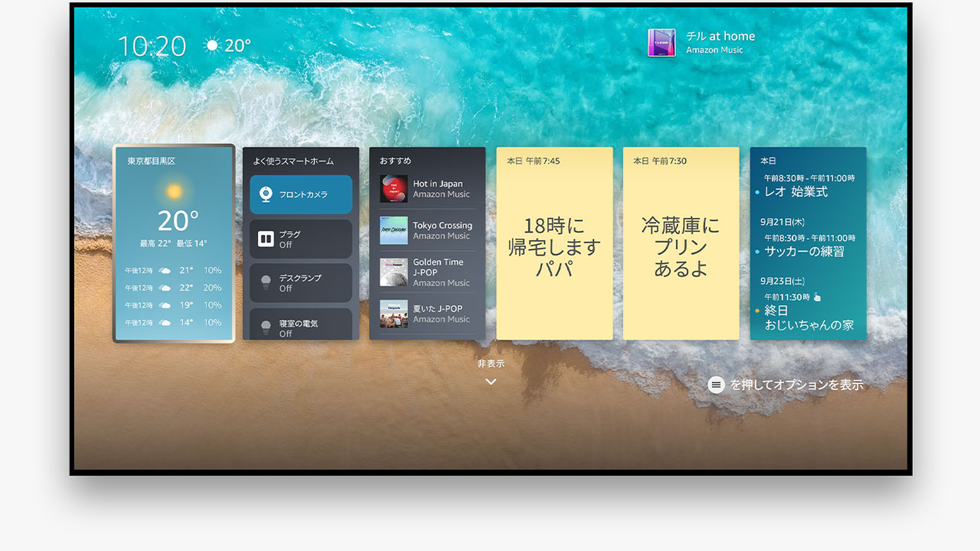Click the sun graphic on the weather card
The width and height of the screenshot is (980, 551).
click(174, 190)
